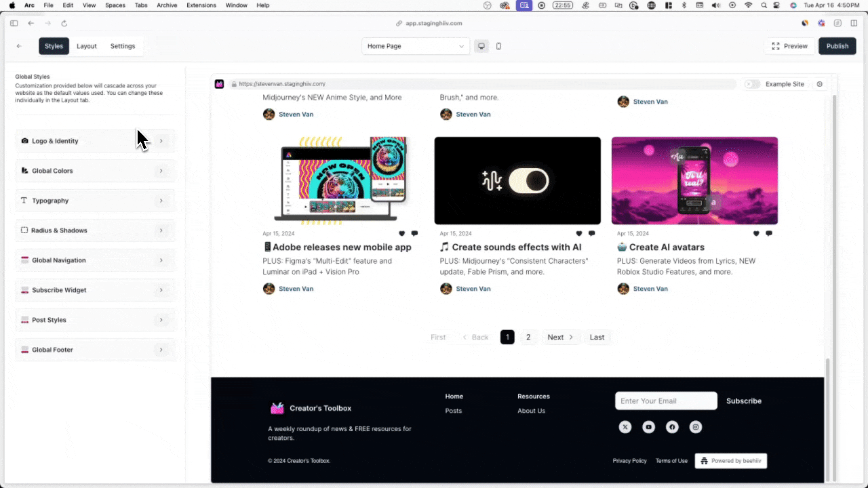Open the About Us footer link

(x=531, y=411)
